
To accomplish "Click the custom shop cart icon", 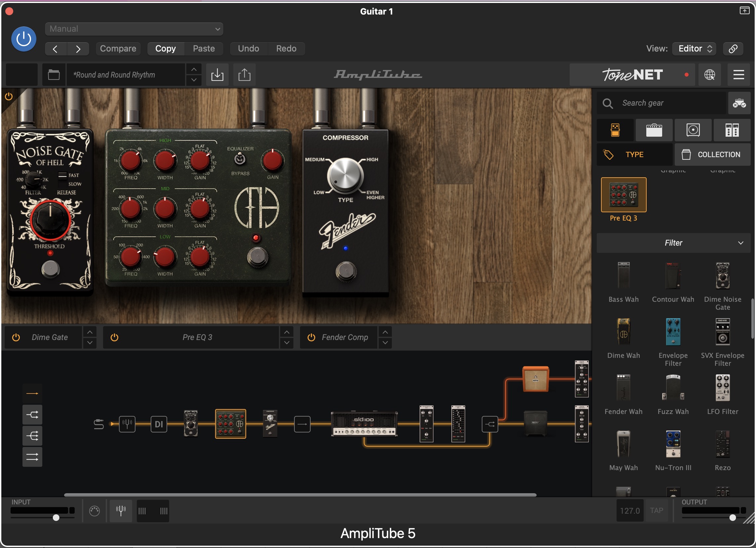I will [739, 103].
